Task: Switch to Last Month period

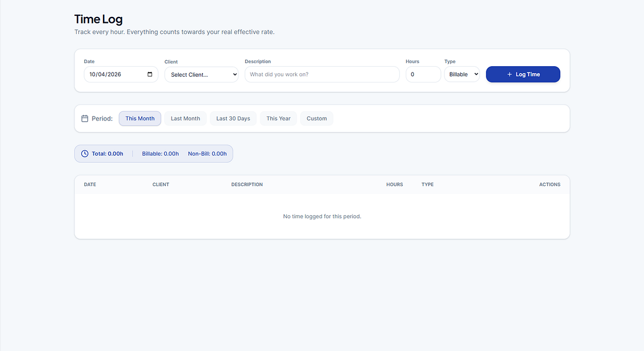Action: [185, 119]
